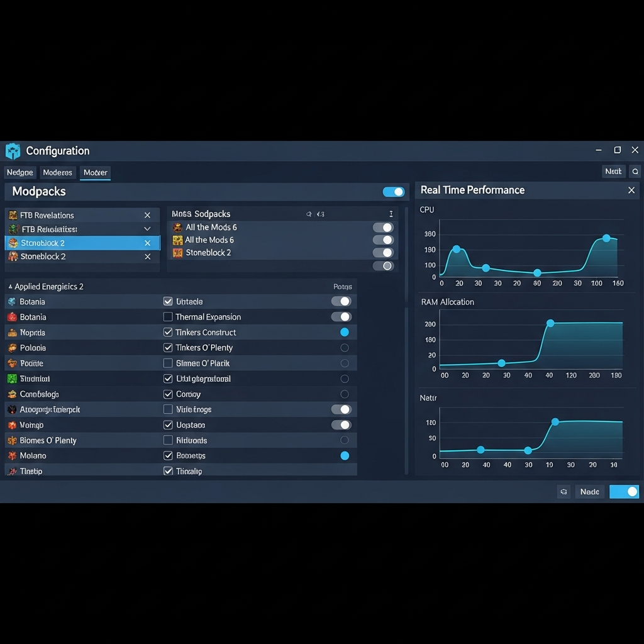Click the Neat button
644x644 pixels.
(x=613, y=171)
